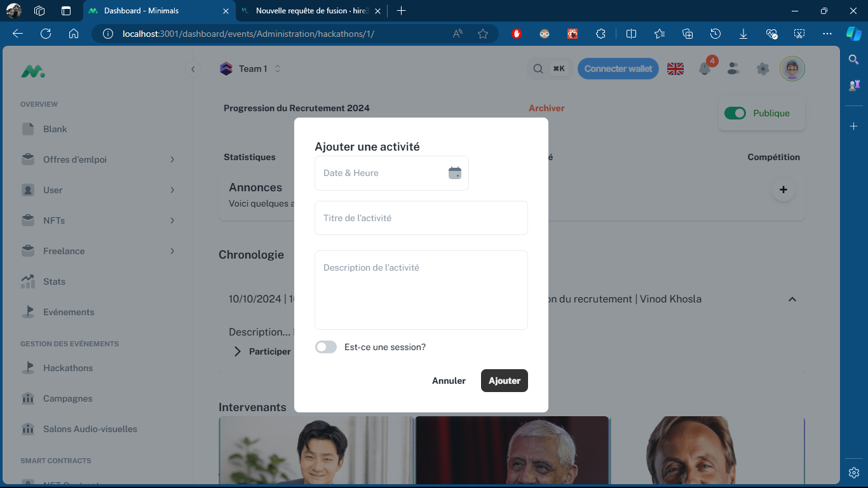This screenshot has height=488, width=868.
Task: Expand the NFTs sidebar submenu
Action: pos(98,220)
